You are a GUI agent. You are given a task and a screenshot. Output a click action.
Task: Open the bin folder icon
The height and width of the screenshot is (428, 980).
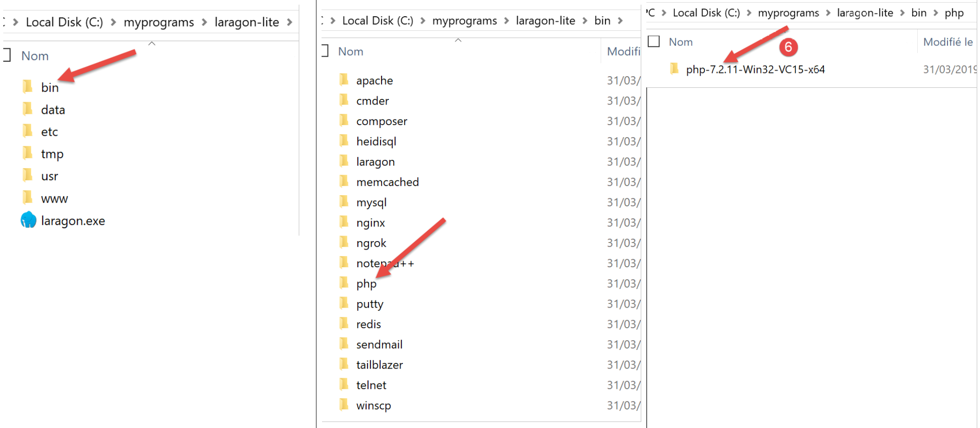[x=28, y=87]
